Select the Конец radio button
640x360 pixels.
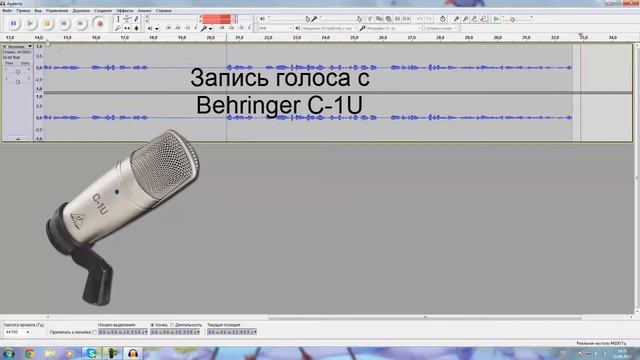(x=152, y=325)
